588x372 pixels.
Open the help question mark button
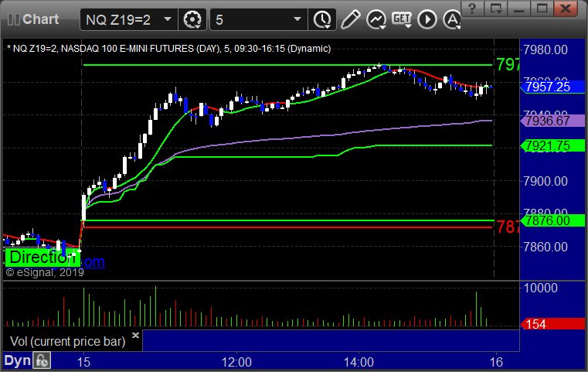pos(472,9)
